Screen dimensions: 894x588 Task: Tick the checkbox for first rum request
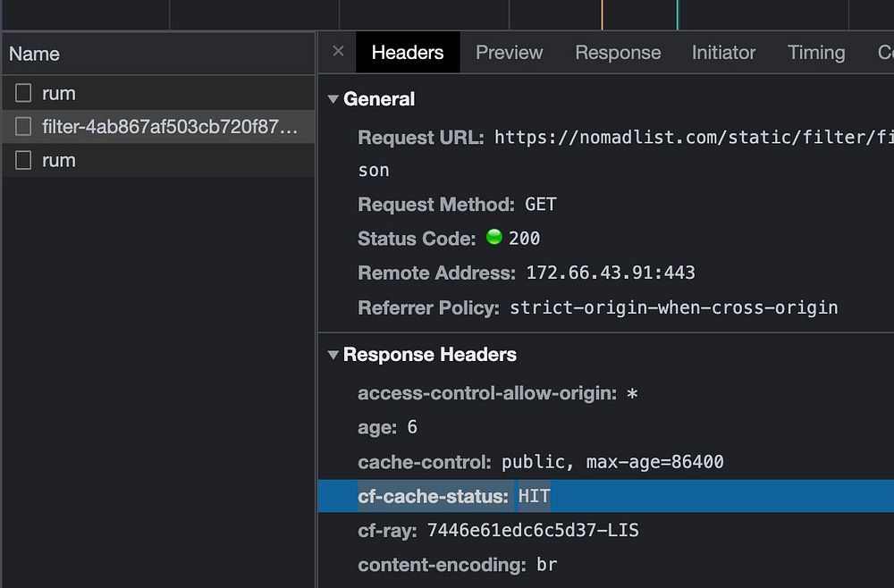(24, 93)
